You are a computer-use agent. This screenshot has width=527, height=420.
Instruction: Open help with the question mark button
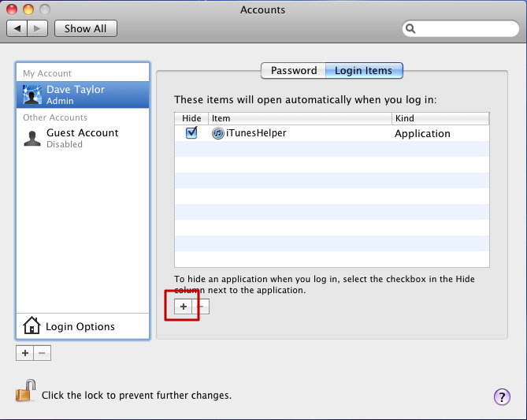coord(502,397)
